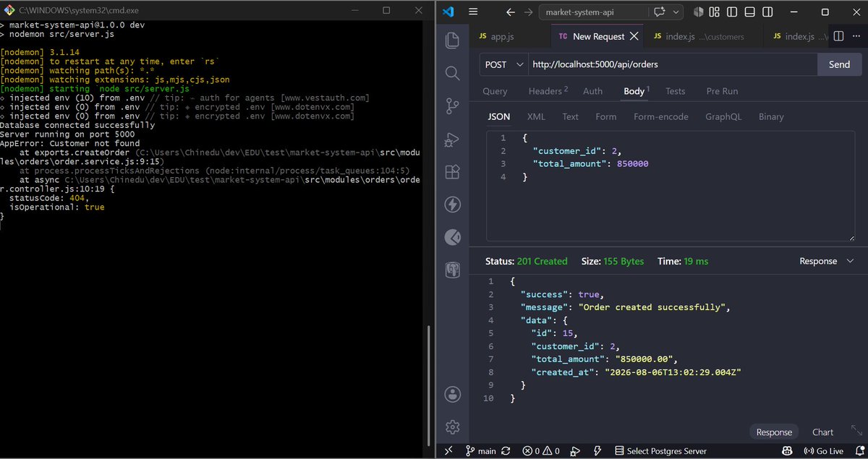Open the Pre Run tab
This screenshot has height=459, width=868.
tap(722, 91)
